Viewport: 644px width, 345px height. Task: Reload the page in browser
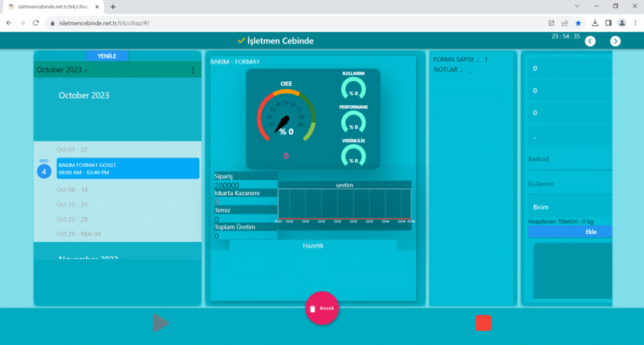point(36,23)
